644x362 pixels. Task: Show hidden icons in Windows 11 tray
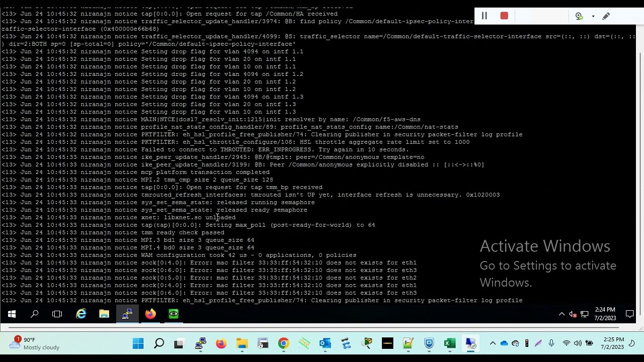493,343
